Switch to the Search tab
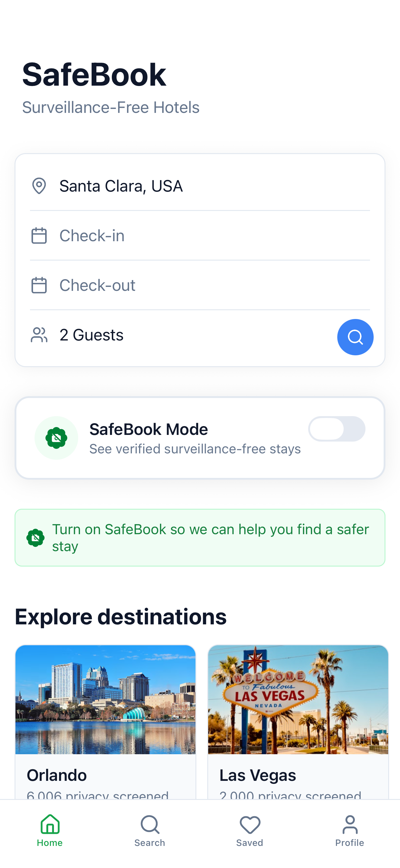Screen dimensions: 400x868 tap(150, 831)
